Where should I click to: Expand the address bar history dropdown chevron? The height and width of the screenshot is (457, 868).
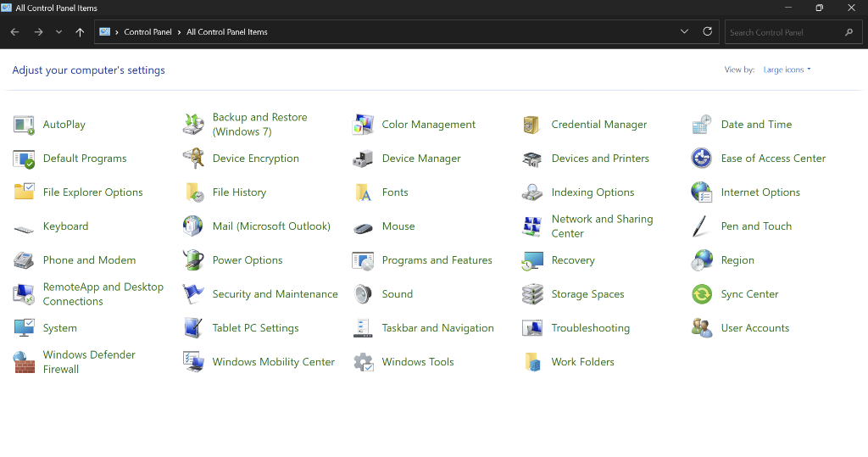684,31
